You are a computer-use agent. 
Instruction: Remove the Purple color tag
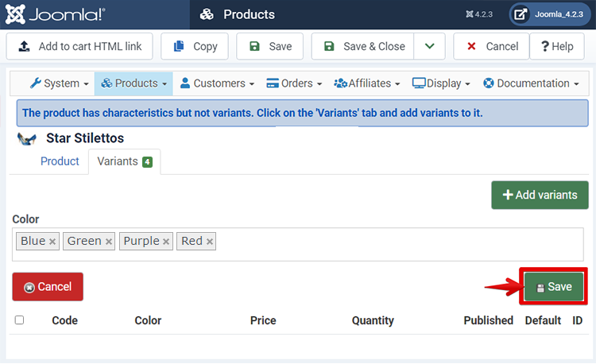[x=166, y=242]
